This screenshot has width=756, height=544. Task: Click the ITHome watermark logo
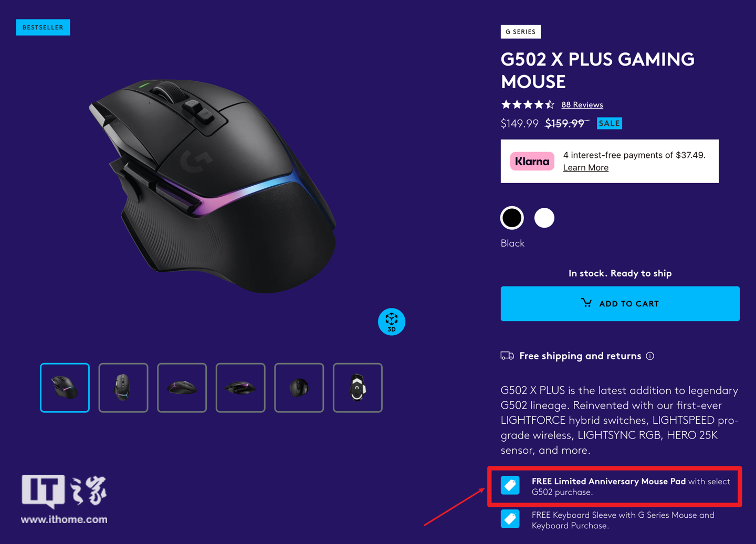tap(64, 498)
